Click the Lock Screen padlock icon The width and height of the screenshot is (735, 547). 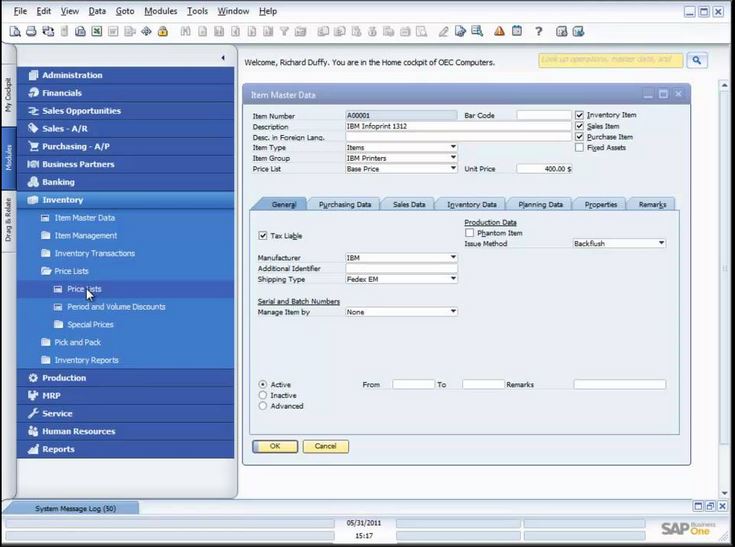(163, 31)
